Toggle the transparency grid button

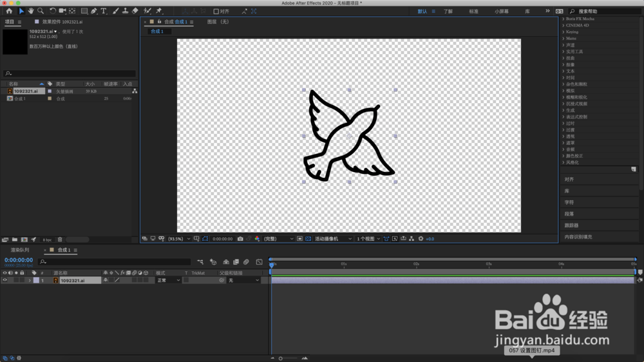click(308, 239)
